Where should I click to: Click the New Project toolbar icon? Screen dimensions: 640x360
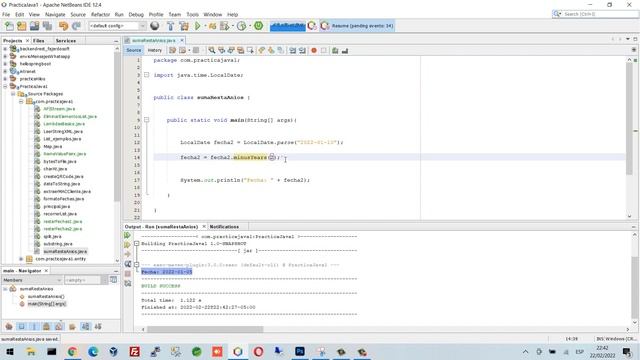[22, 26]
